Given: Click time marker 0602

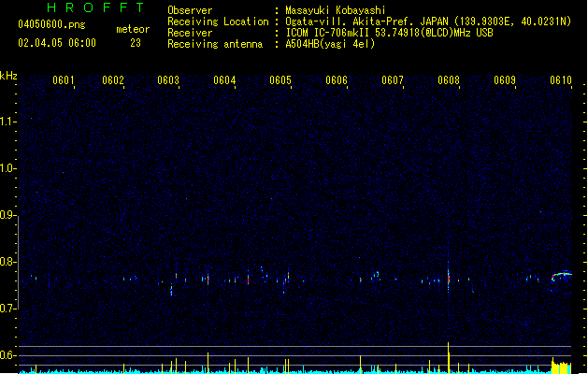Looking at the screenshot, I should (x=113, y=80).
